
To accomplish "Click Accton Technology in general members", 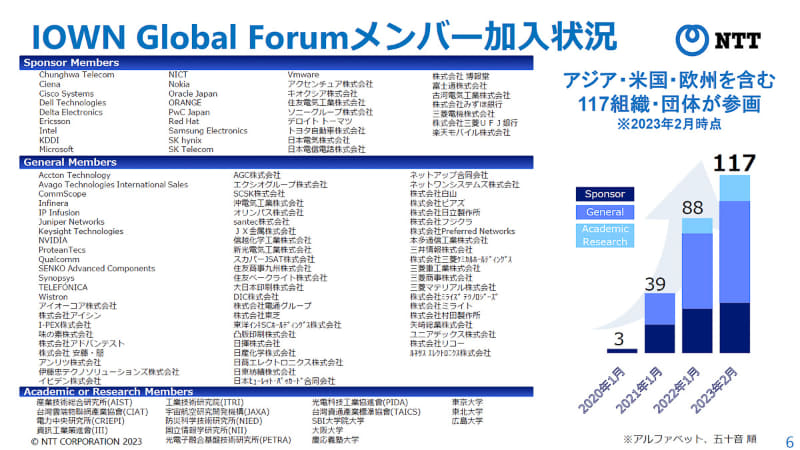I will [x=74, y=176].
